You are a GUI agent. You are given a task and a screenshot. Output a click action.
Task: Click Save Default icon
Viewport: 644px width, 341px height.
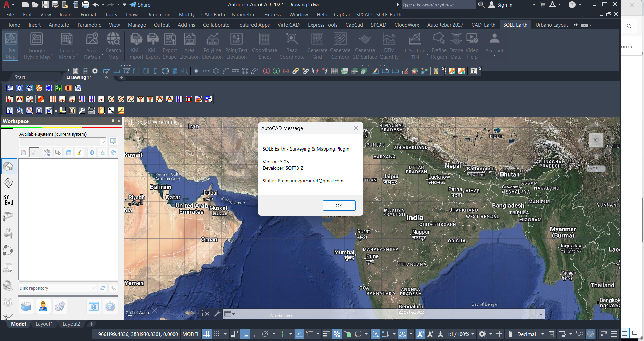(x=92, y=46)
